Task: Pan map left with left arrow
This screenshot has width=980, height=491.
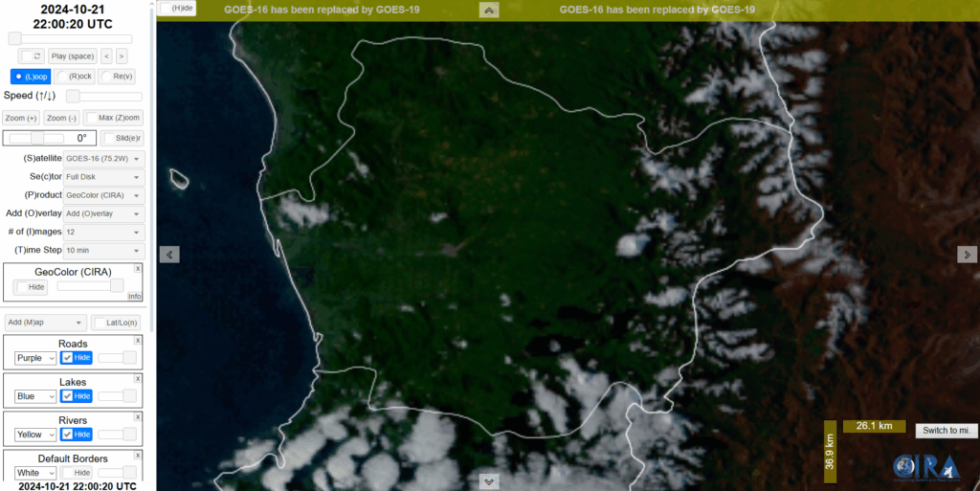Action: pos(169,255)
